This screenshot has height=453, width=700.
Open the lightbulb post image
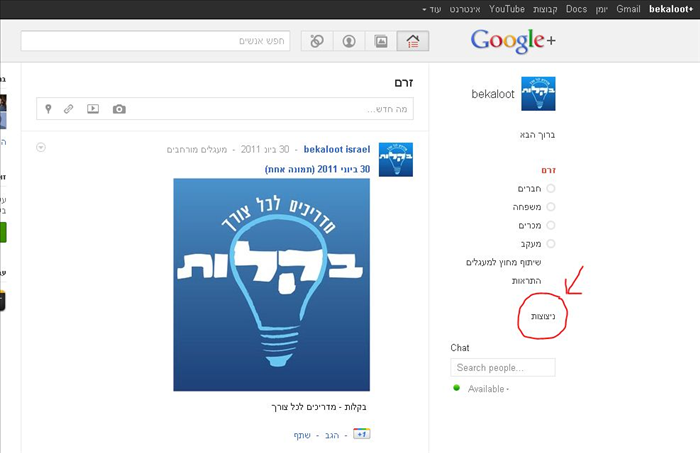tap(271, 285)
